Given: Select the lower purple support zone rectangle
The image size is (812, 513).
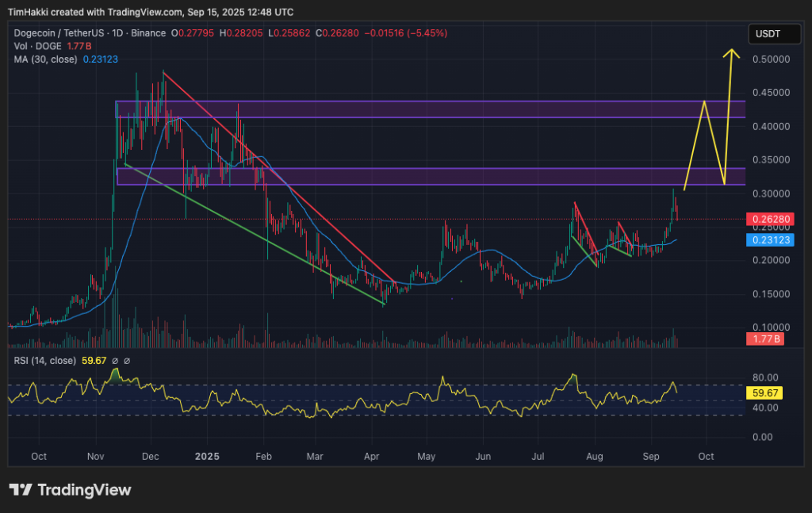Looking at the screenshot, I should point(436,176).
